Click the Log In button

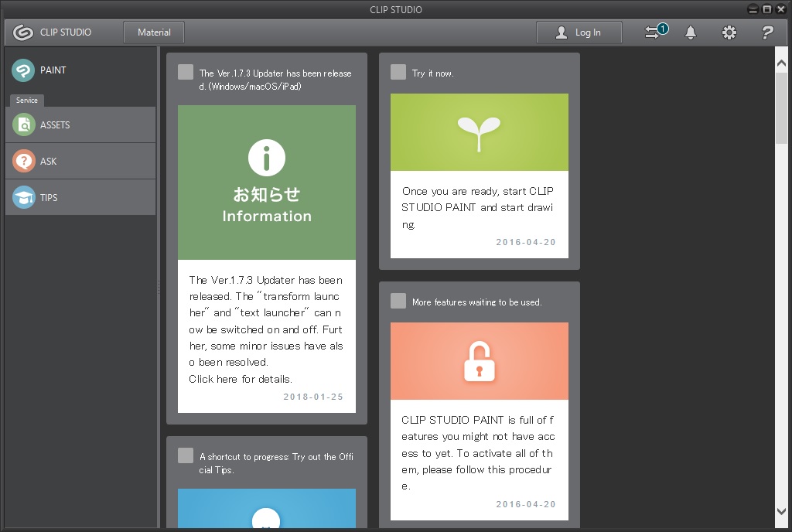coord(579,32)
